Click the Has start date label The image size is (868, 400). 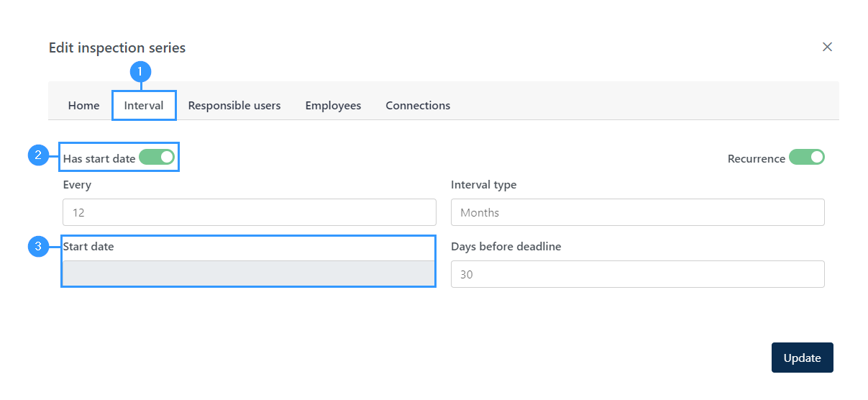pos(99,158)
